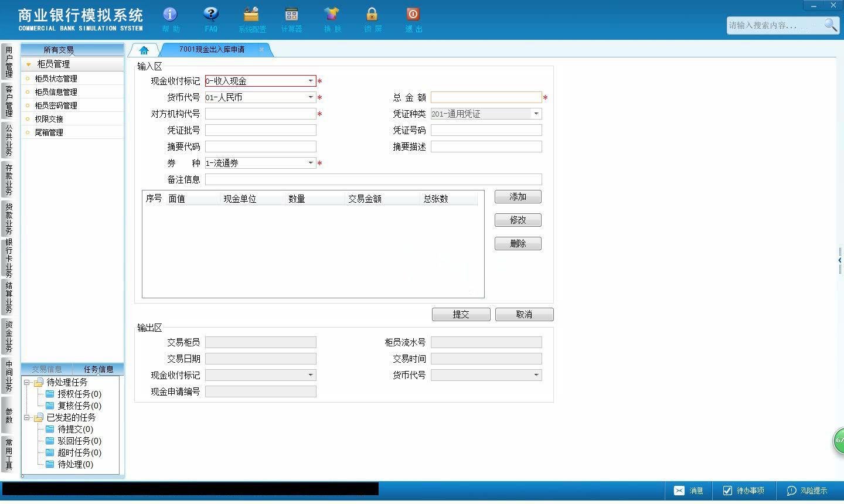Viewport: 844px width, 504px height.
Task: Open 待办事项 checklist icon
Action: pos(727,491)
